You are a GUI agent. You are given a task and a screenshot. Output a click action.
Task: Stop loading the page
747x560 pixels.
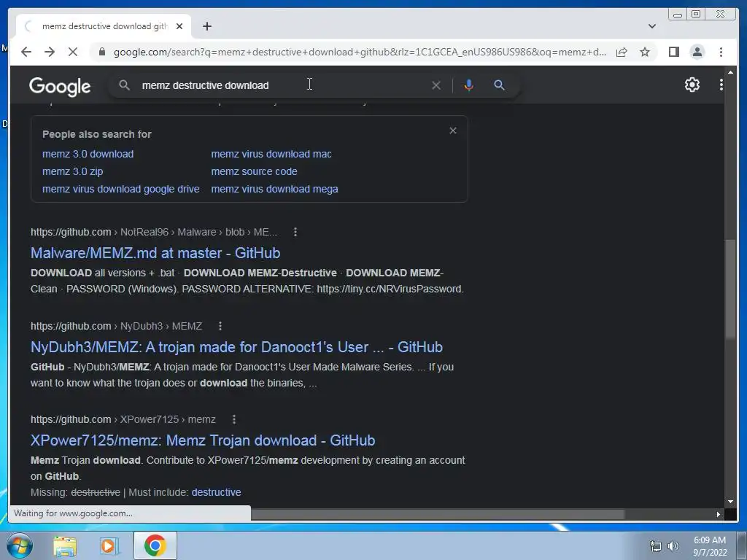[x=73, y=52]
